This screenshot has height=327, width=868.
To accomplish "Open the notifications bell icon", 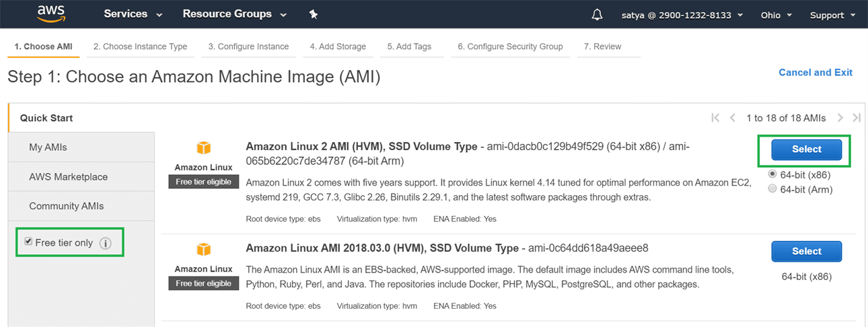I will click(x=597, y=15).
